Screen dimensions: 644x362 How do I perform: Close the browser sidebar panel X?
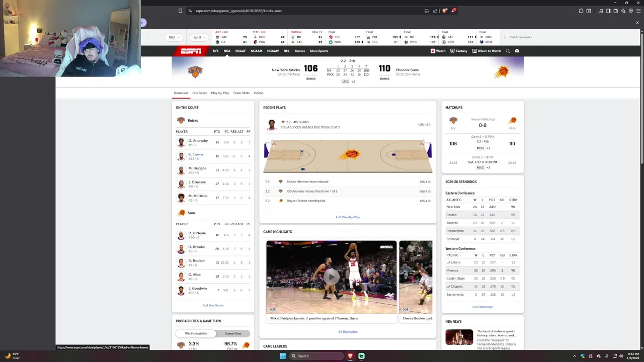(x=637, y=23)
